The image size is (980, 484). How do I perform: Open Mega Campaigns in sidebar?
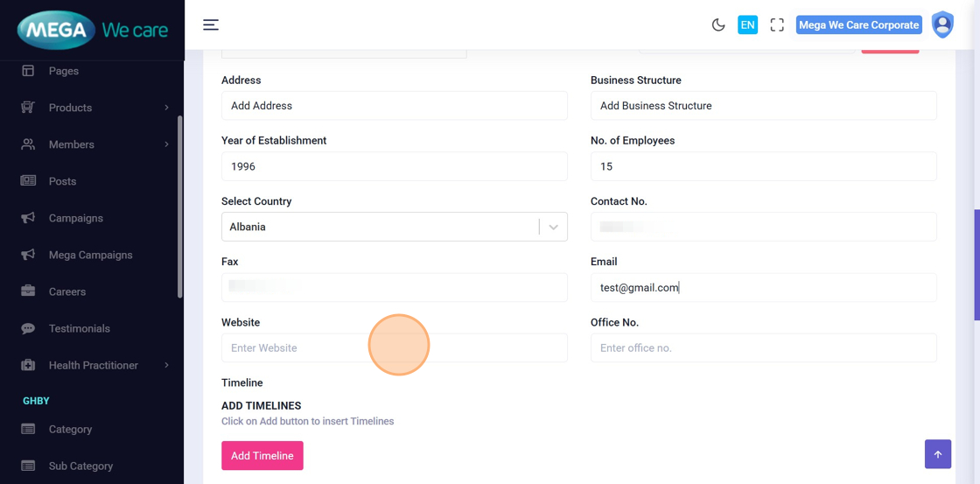pos(90,255)
